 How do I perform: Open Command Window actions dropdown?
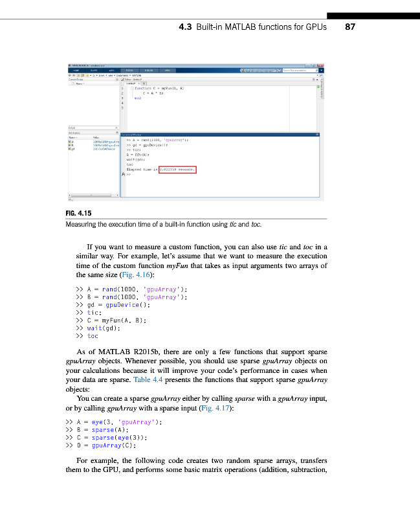(318, 135)
